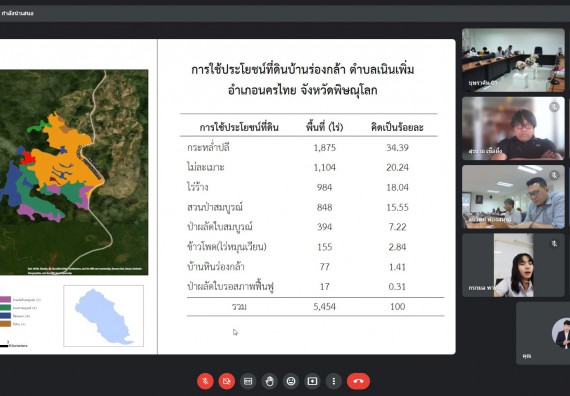
Task: Click the total percentage 100
Action: (x=397, y=307)
